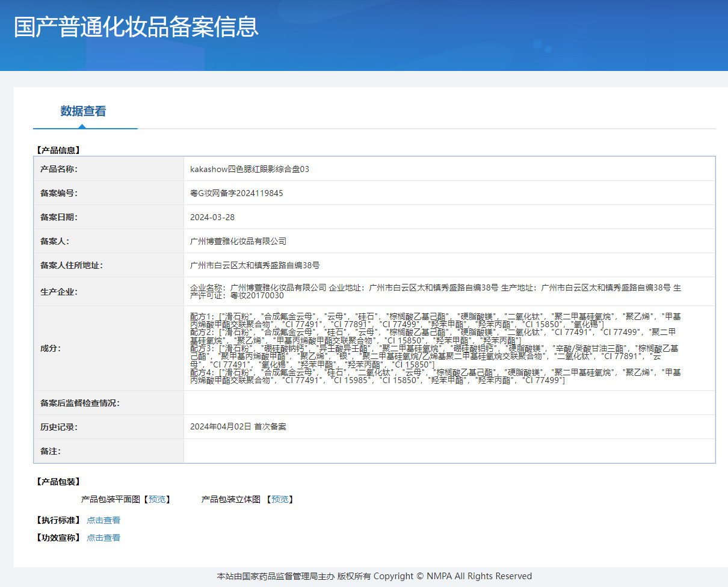Click the 备案编号 row label

tap(59, 193)
